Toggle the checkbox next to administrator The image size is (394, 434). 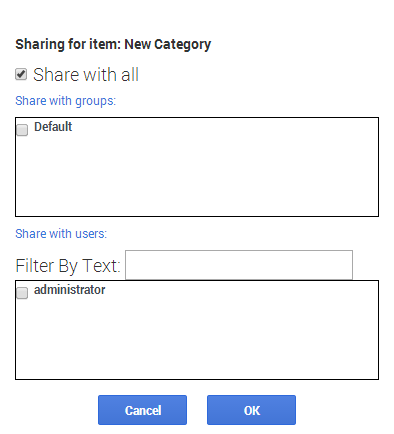click(22, 293)
